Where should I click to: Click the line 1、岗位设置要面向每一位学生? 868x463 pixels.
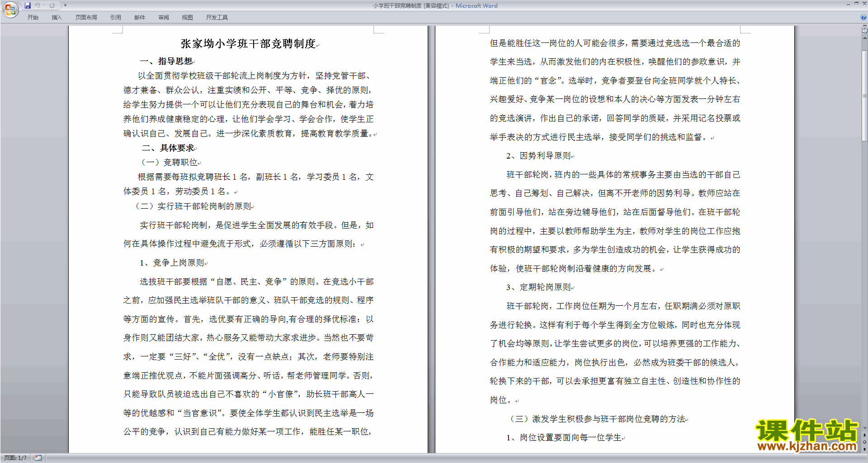[x=564, y=438]
